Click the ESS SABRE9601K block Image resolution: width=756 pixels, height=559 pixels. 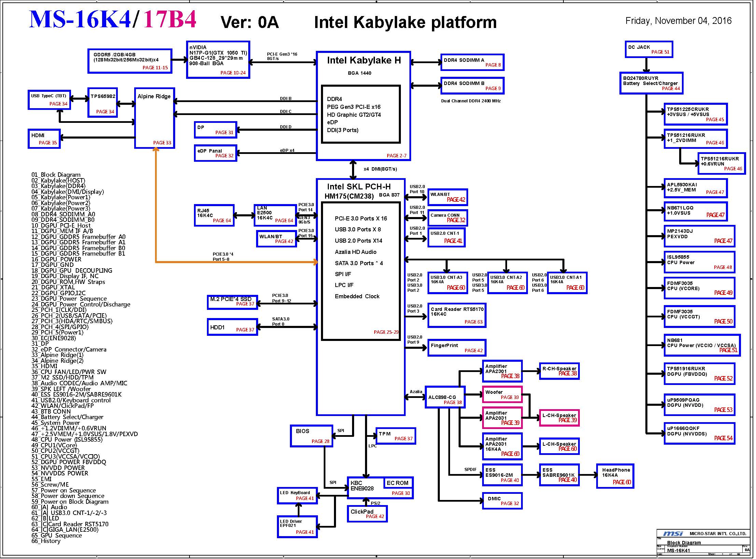pyautogui.click(x=559, y=475)
